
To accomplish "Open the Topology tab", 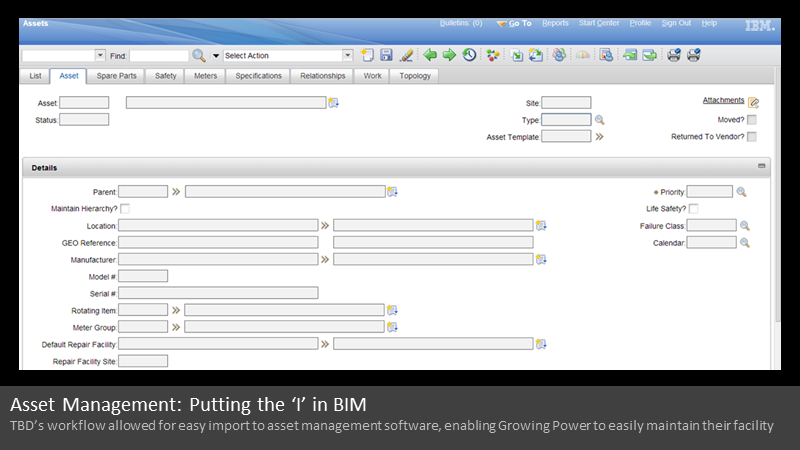I will pyautogui.click(x=415, y=76).
